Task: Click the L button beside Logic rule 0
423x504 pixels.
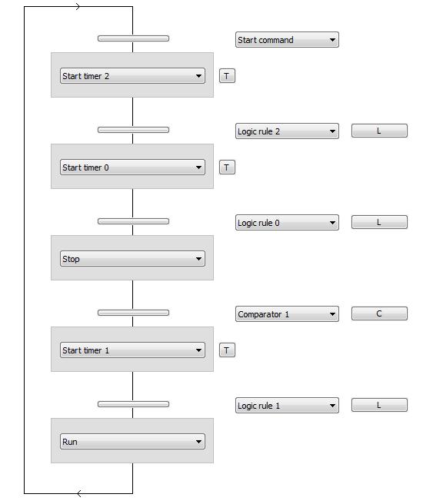Action: (x=379, y=222)
